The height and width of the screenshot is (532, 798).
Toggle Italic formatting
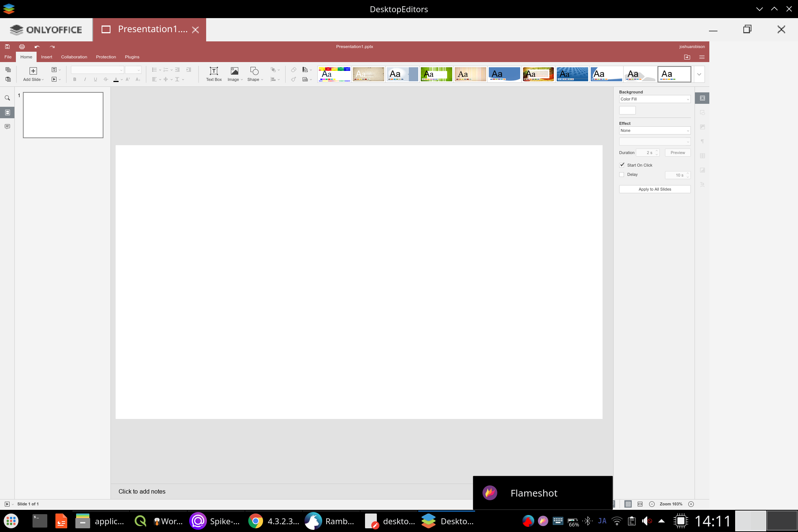tap(85, 79)
